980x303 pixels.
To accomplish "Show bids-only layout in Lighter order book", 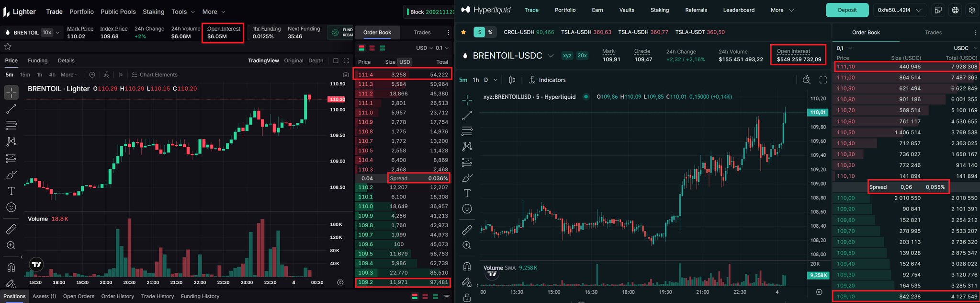I will [382, 48].
